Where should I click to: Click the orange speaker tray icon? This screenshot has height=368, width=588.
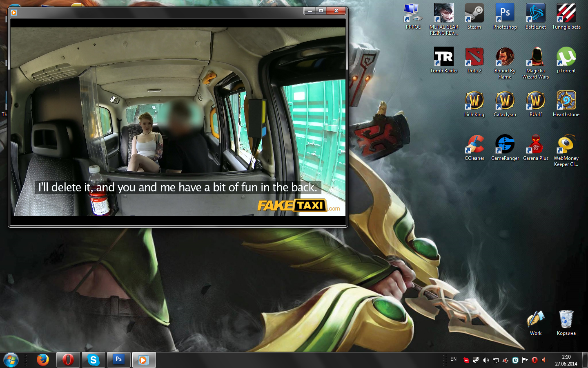tap(544, 360)
